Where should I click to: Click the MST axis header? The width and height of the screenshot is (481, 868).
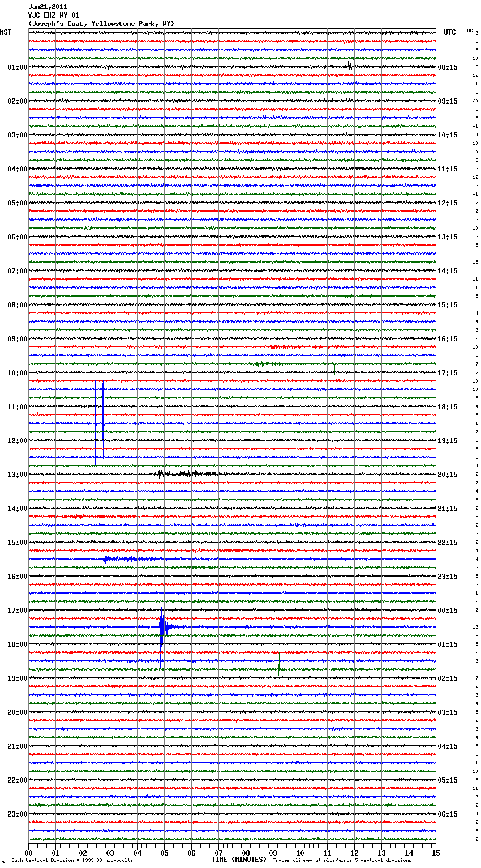(6, 32)
